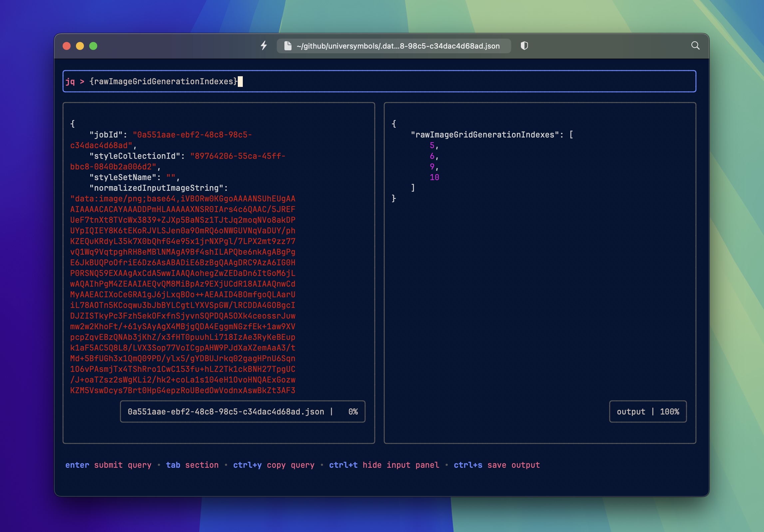764x532 pixels.
Task: Collapse the opening brace of the input JSON
Action: [72, 123]
